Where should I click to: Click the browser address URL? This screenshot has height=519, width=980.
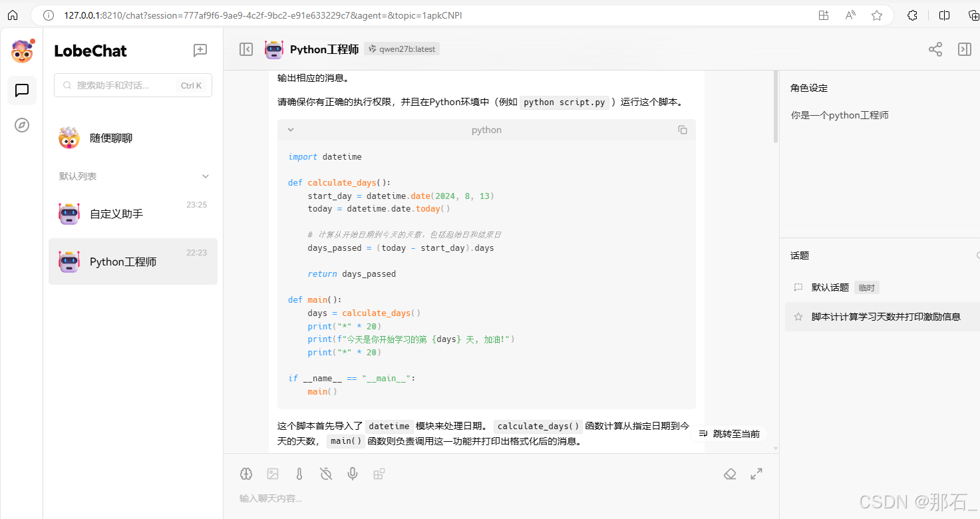tap(263, 15)
